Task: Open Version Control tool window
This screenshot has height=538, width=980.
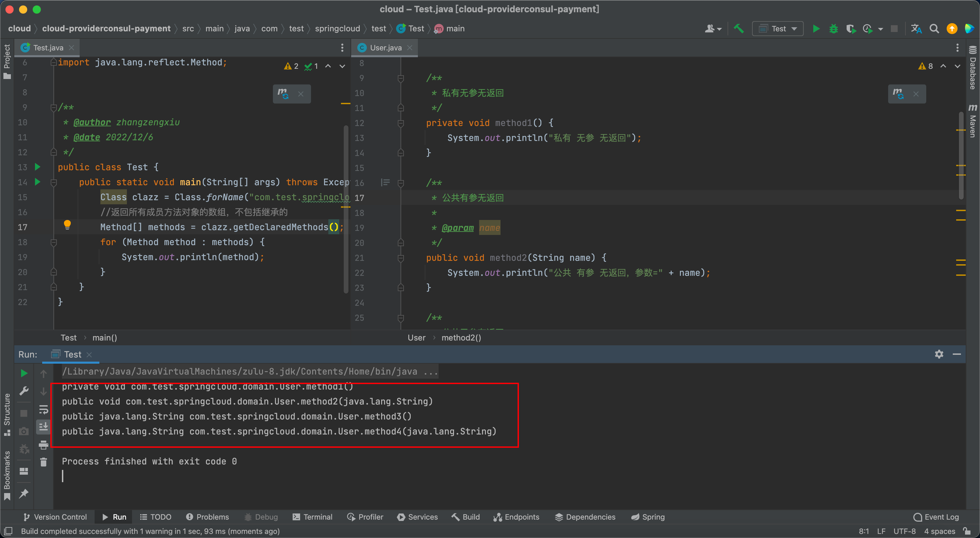Action: click(55, 517)
